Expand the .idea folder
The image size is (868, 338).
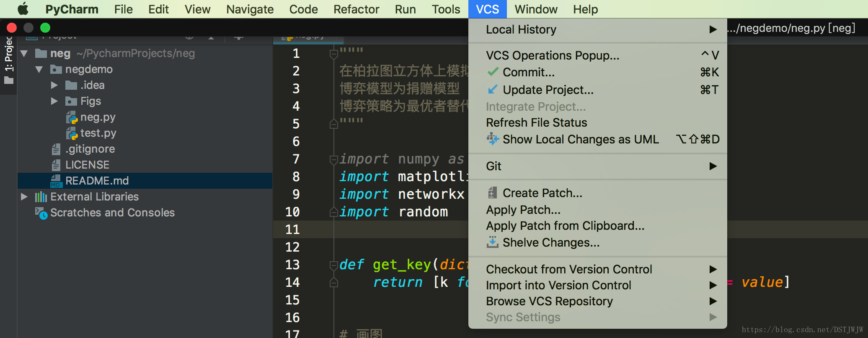[54, 85]
